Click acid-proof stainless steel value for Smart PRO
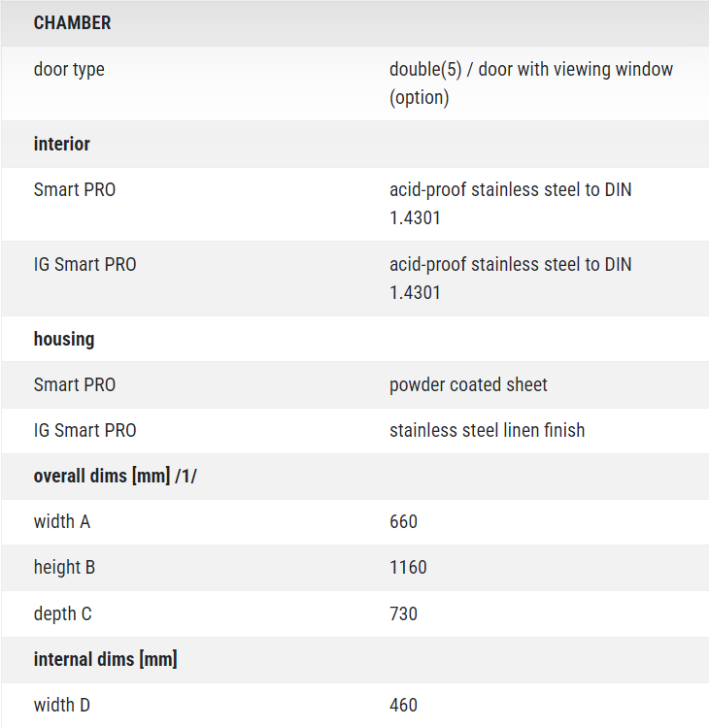This screenshot has height=728, width=709. (x=510, y=204)
